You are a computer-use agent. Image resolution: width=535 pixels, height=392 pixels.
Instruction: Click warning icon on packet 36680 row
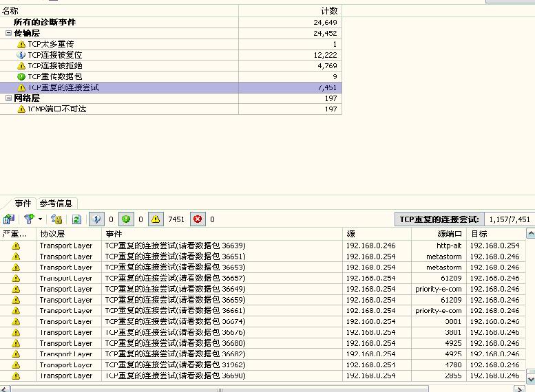pyautogui.click(x=16, y=343)
